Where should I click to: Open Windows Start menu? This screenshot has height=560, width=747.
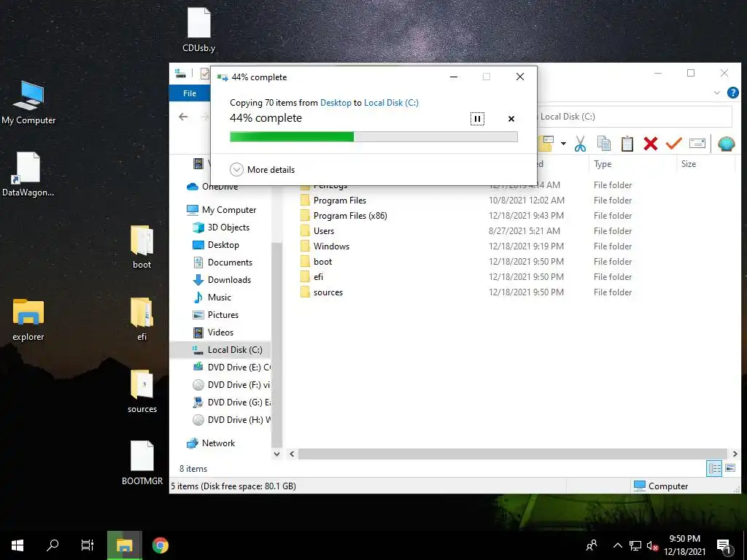point(18,545)
